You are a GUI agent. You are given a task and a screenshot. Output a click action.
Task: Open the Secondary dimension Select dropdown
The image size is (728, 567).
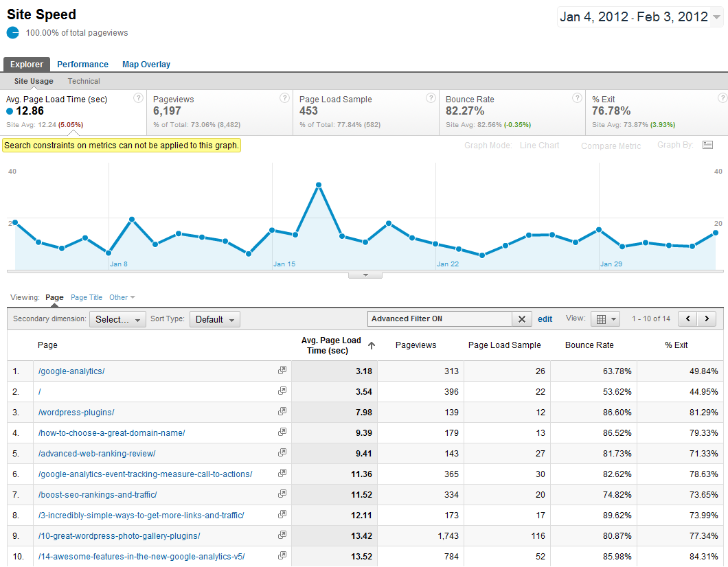pyautogui.click(x=117, y=319)
